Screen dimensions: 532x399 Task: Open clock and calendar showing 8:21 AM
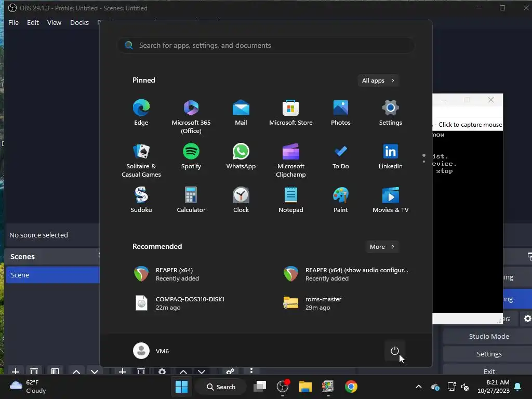click(x=494, y=387)
